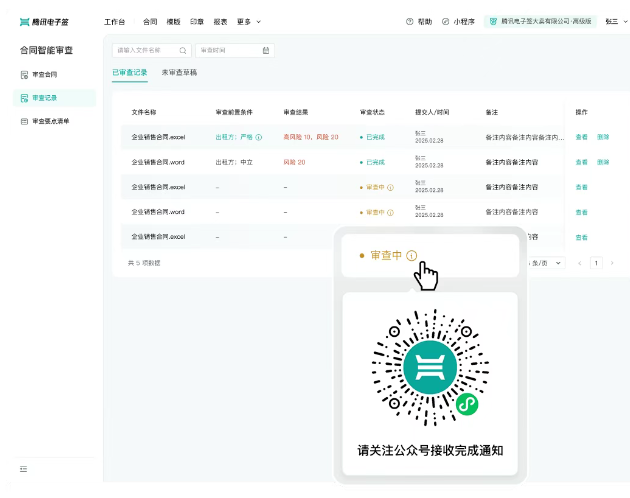
Task: Go to next page with right arrow
Action: point(612,263)
